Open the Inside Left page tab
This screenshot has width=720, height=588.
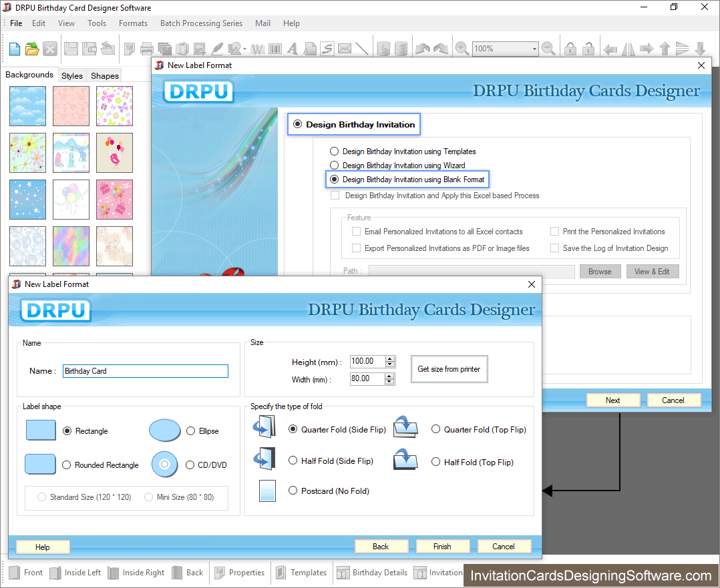coord(75,573)
